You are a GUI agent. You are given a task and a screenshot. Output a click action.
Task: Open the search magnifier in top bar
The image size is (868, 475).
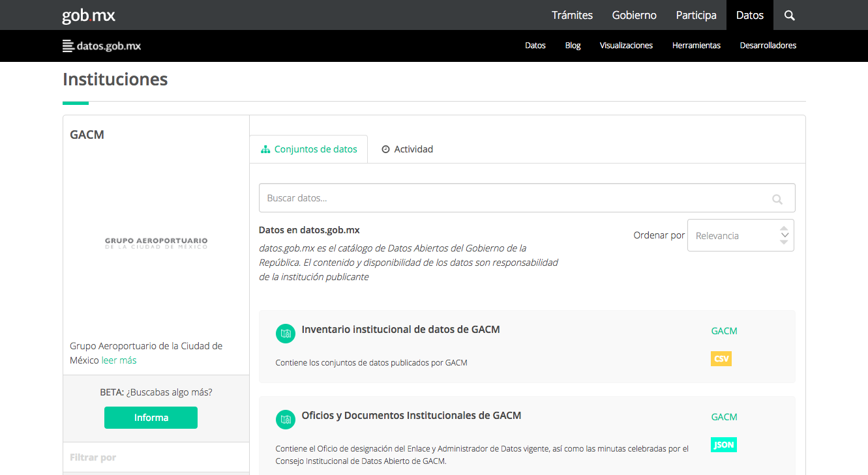[790, 15]
